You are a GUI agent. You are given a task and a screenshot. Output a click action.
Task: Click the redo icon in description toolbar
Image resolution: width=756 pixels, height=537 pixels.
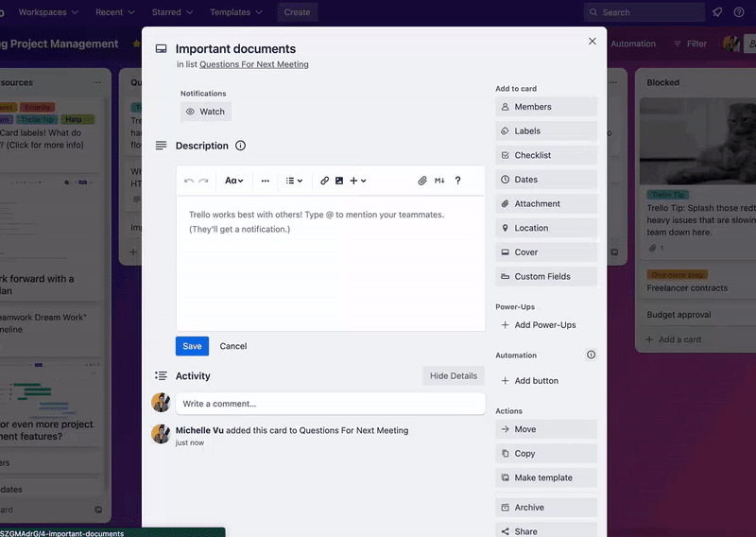click(x=203, y=181)
